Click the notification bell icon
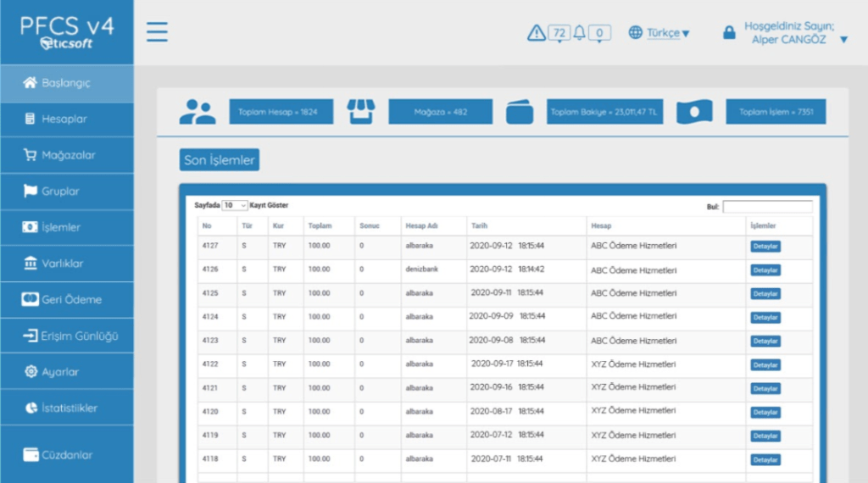868x483 pixels. pos(580,33)
